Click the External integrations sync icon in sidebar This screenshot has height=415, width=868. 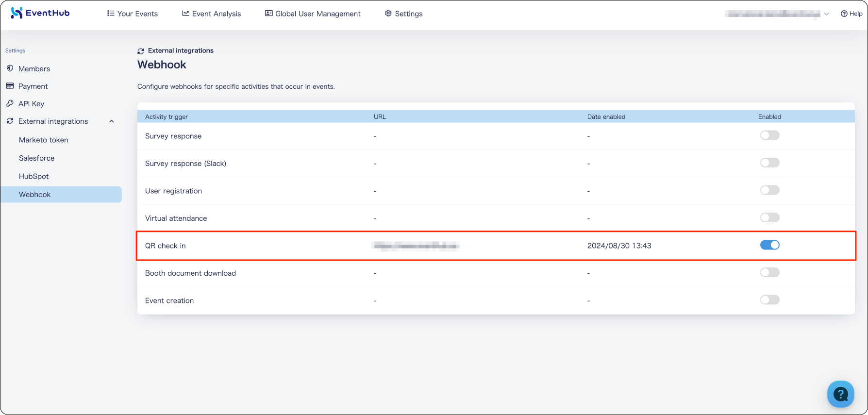[10, 121]
